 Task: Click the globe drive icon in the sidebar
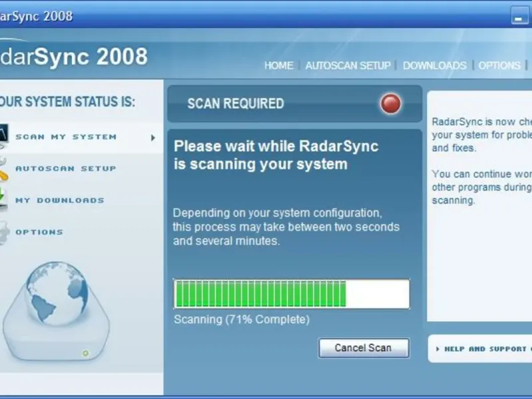click(x=57, y=311)
